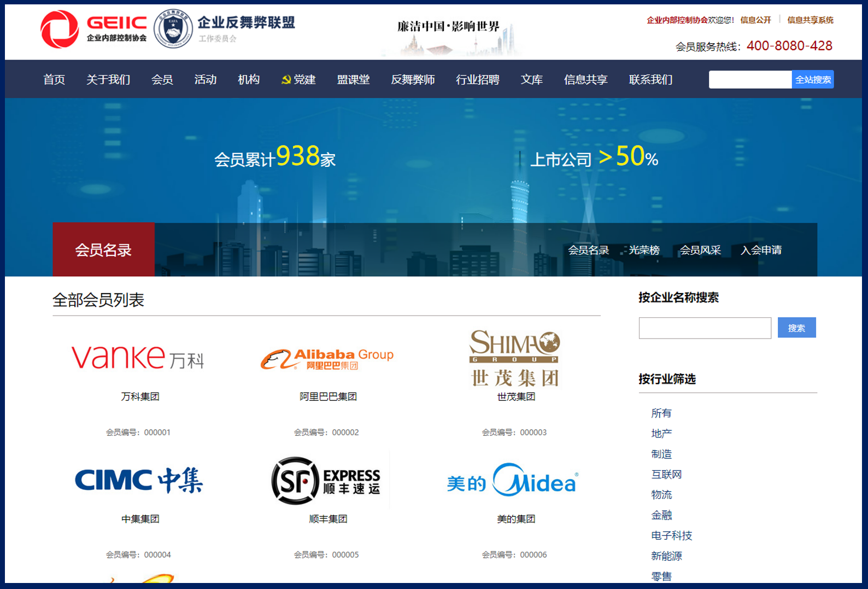Click the blue 搜索 company search button
The width and height of the screenshot is (868, 589).
[796, 328]
